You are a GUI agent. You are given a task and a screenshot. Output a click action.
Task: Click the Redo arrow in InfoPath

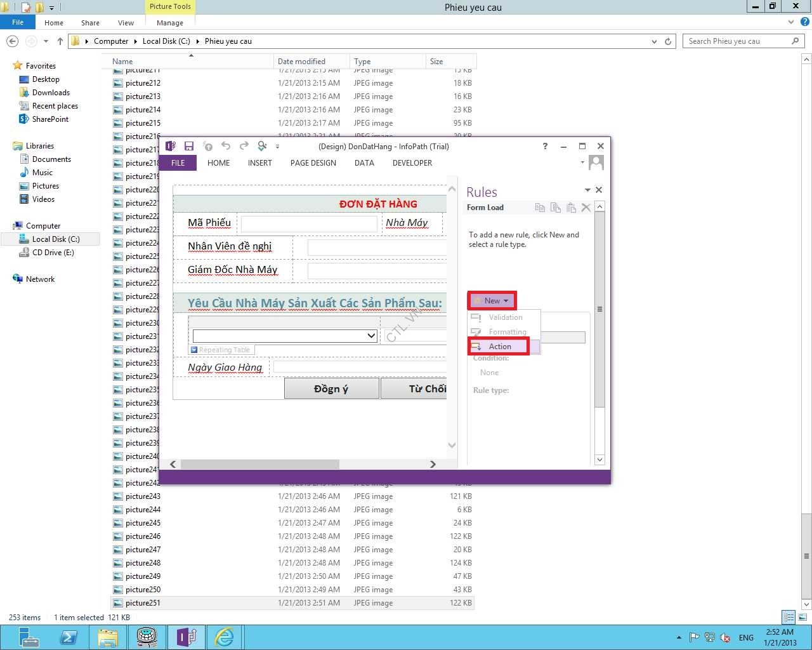point(244,146)
